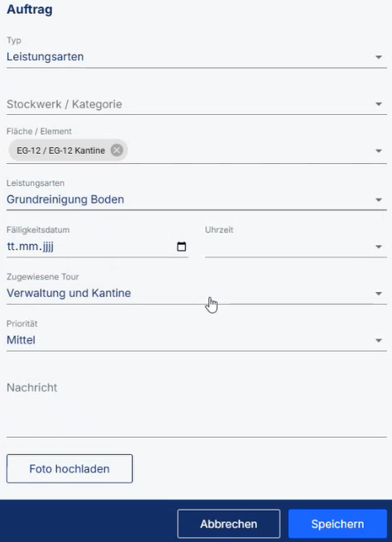The image size is (392, 542).
Task: Click the EG-12 / EG-12 Kantine chip label
Action: click(61, 151)
